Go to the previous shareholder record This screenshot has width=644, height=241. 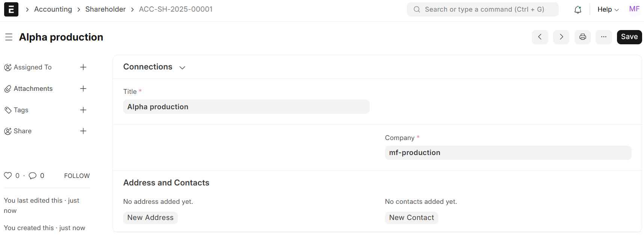540,37
